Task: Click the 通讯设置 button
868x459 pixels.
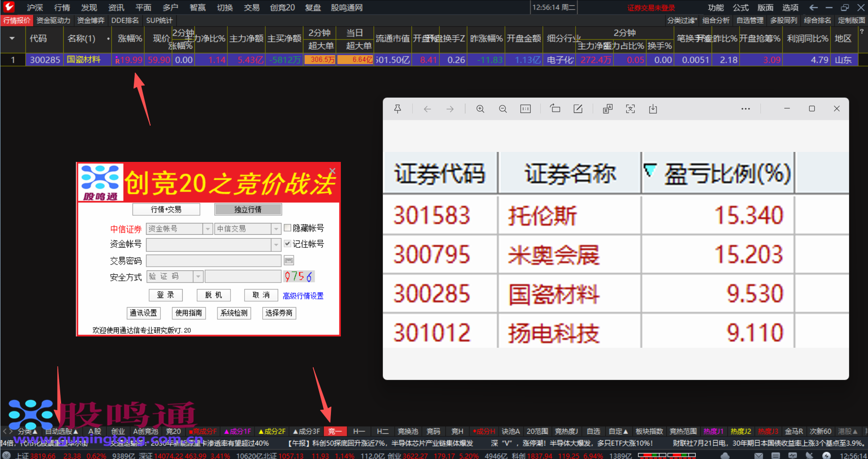Action: click(143, 313)
